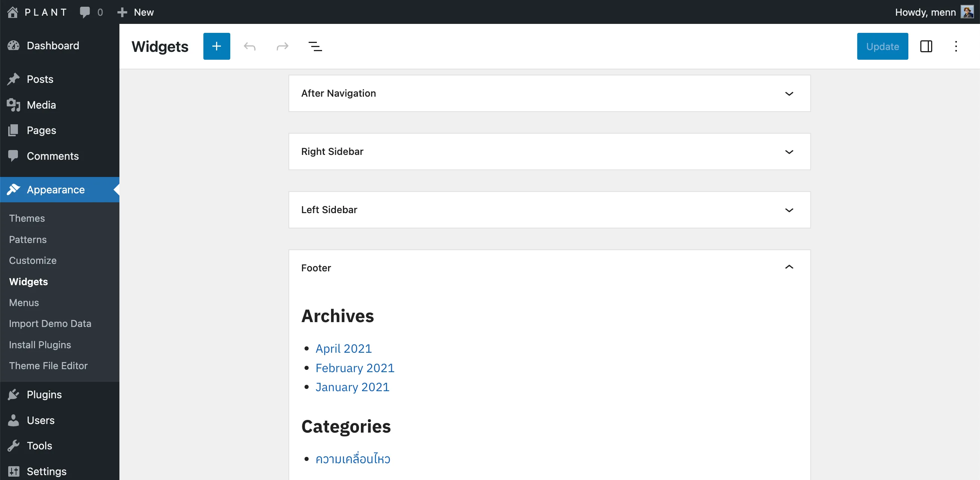This screenshot has width=980, height=480.
Task: Click the Undo arrow in the toolbar
Action: point(249,46)
